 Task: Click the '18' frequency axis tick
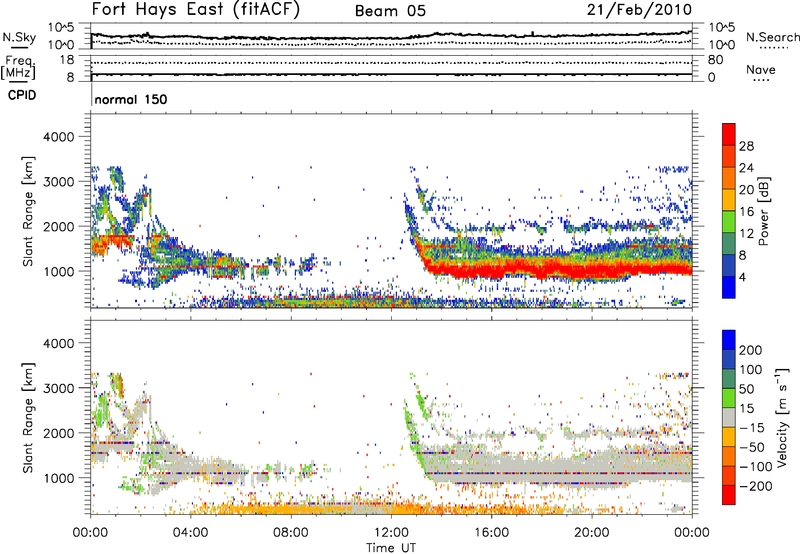(x=68, y=60)
